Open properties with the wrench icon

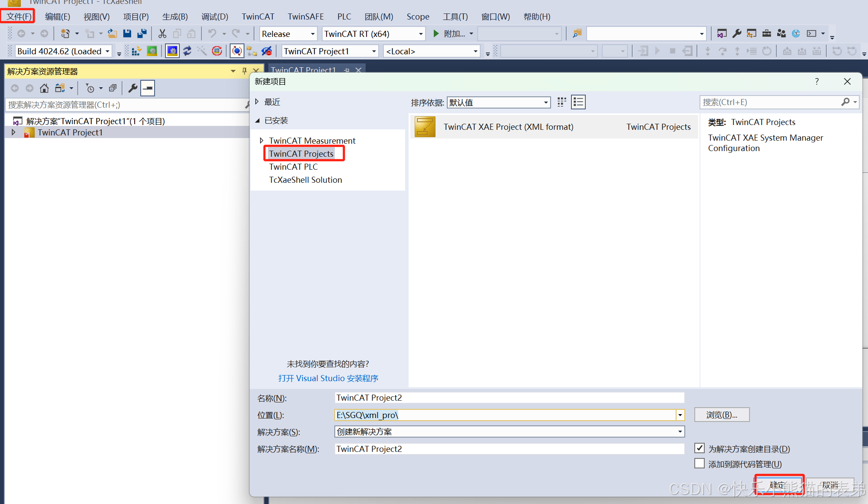tap(133, 89)
